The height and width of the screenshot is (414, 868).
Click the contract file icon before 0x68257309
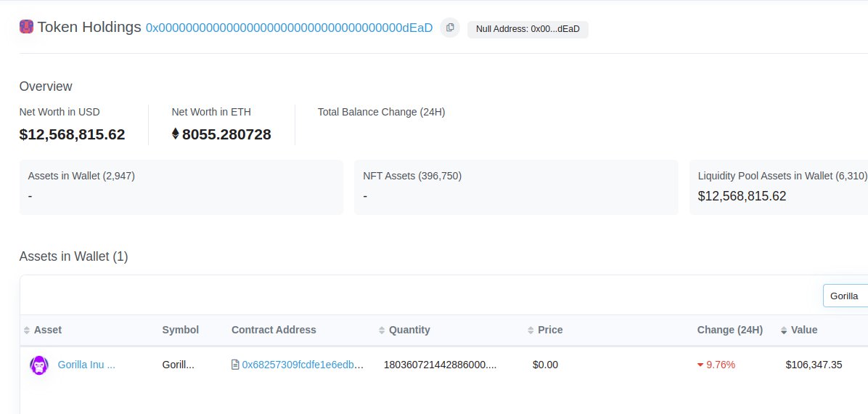235,365
